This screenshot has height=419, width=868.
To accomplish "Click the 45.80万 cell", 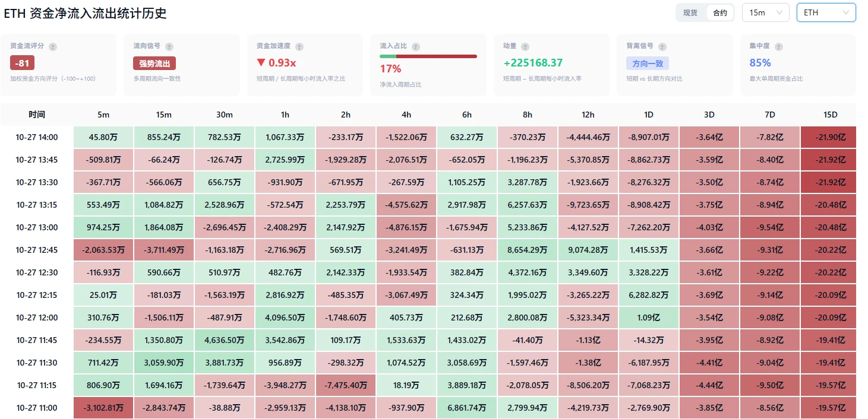I will [x=103, y=137].
